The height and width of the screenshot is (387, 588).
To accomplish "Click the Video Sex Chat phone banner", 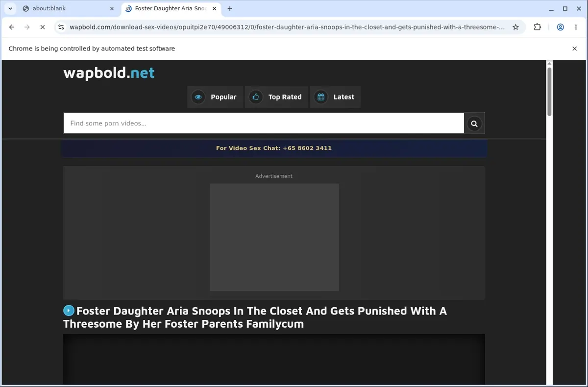I will tap(274, 148).
